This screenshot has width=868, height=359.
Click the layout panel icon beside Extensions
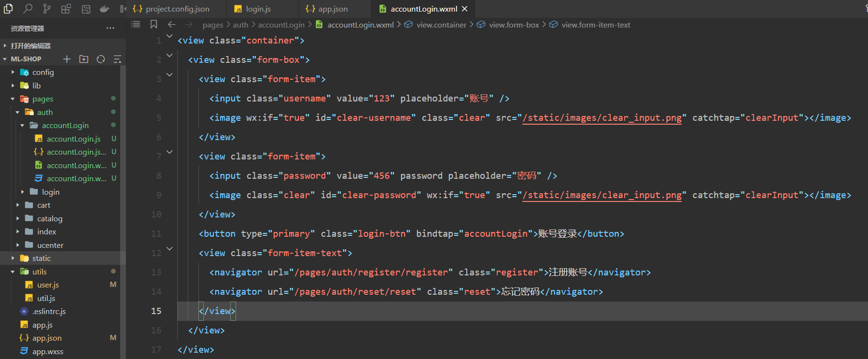click(x=86, y=8)
